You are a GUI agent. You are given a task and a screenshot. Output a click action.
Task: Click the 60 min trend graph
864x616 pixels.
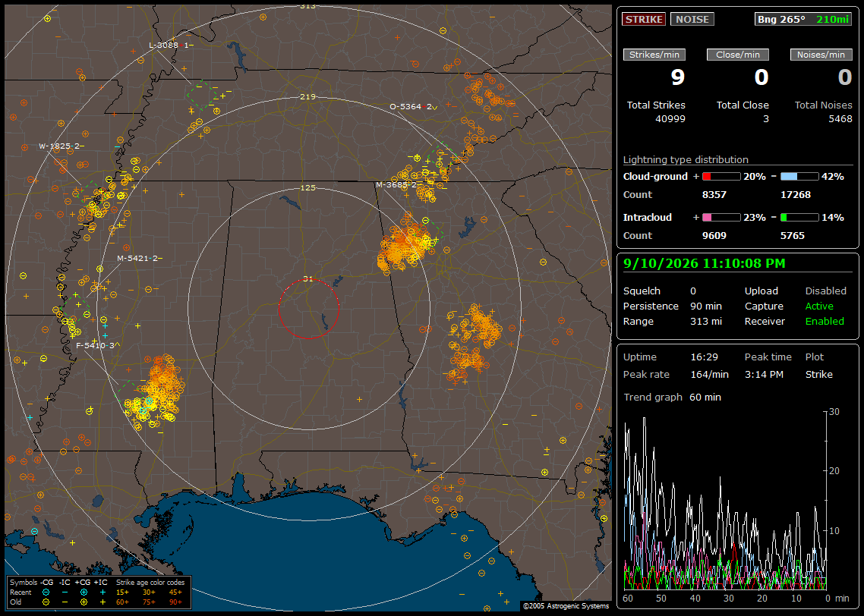pyautogui.click(x=725, y=501)
